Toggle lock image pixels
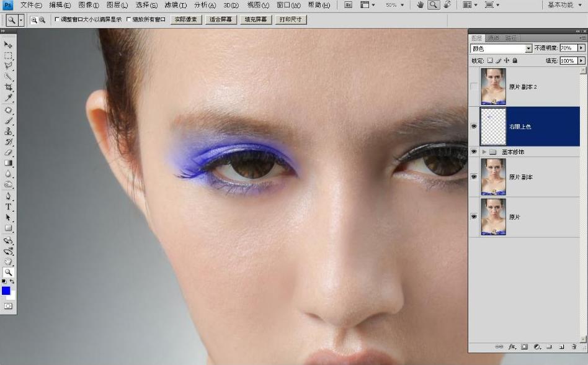 click(x=499, y=60)
